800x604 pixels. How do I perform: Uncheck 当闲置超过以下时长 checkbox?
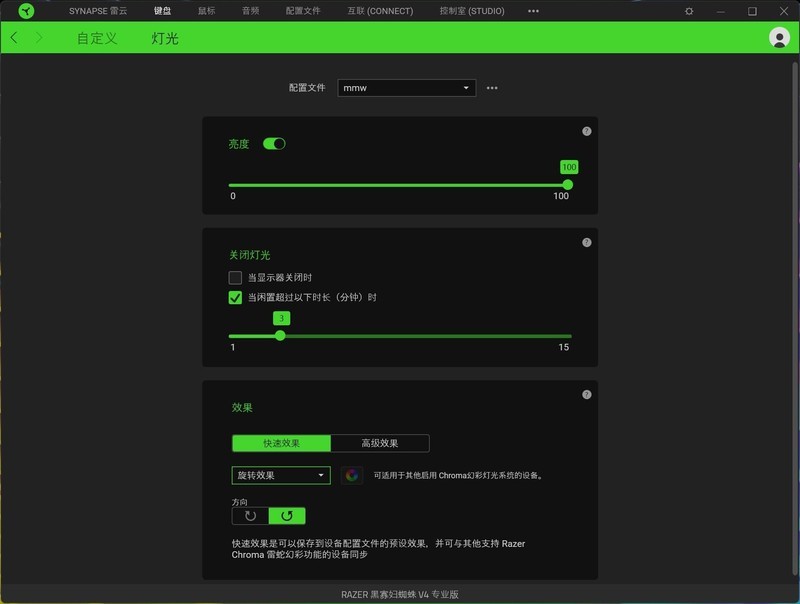[235, 297]
